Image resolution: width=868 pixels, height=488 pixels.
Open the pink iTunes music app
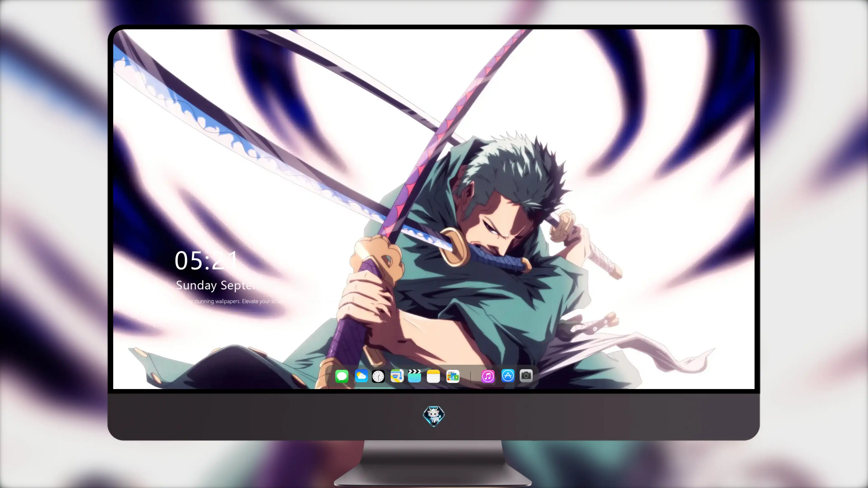(488, 376)
